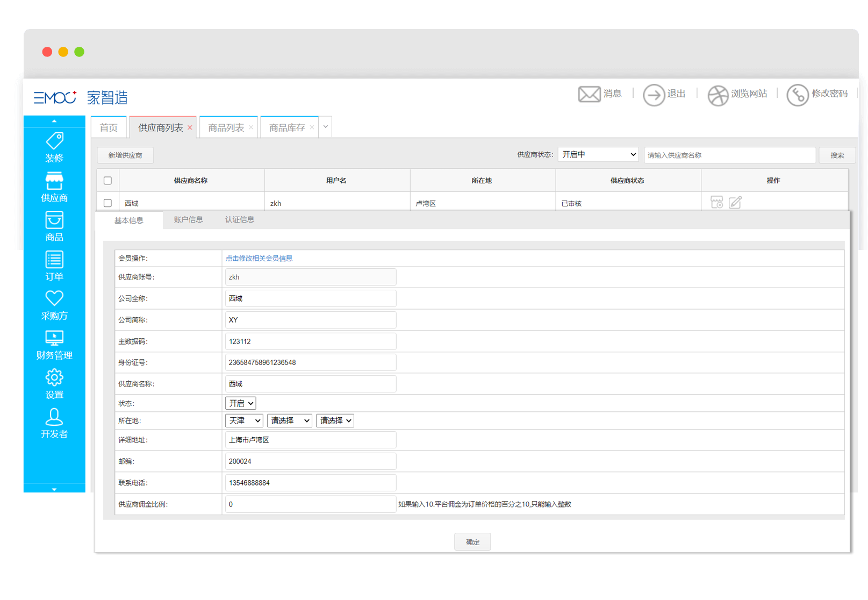This screenshot has height=600, width=868.
Task: Click the 公司全称 input field
Action: (311, 298)
